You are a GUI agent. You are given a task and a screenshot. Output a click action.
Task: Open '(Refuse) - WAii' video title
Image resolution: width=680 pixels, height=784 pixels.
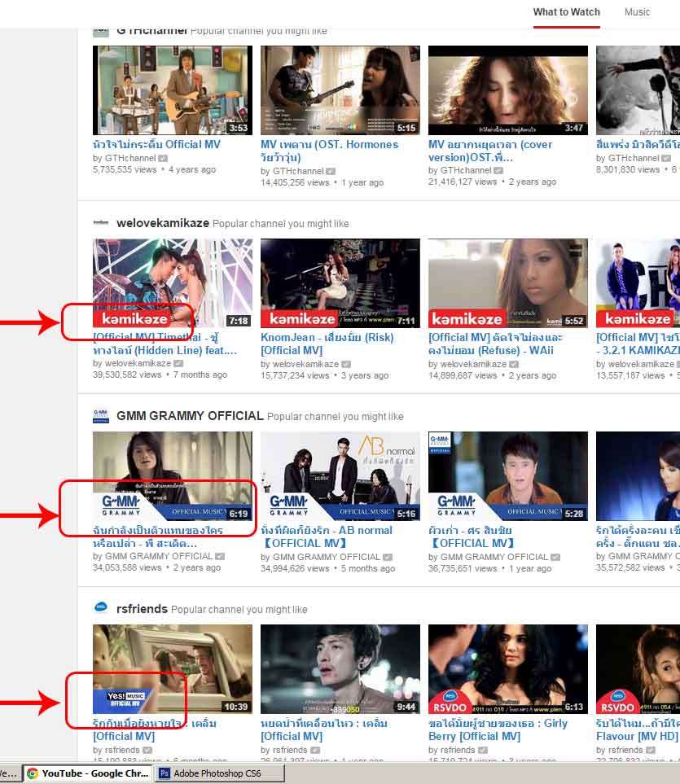pos(495,344)
